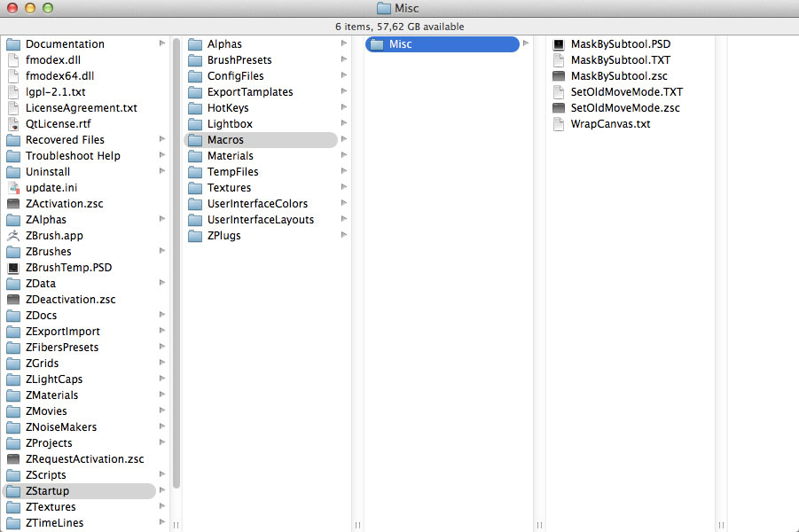Click the third column resize handle
This screenshot has width=799, height=532.
[539, 525]
